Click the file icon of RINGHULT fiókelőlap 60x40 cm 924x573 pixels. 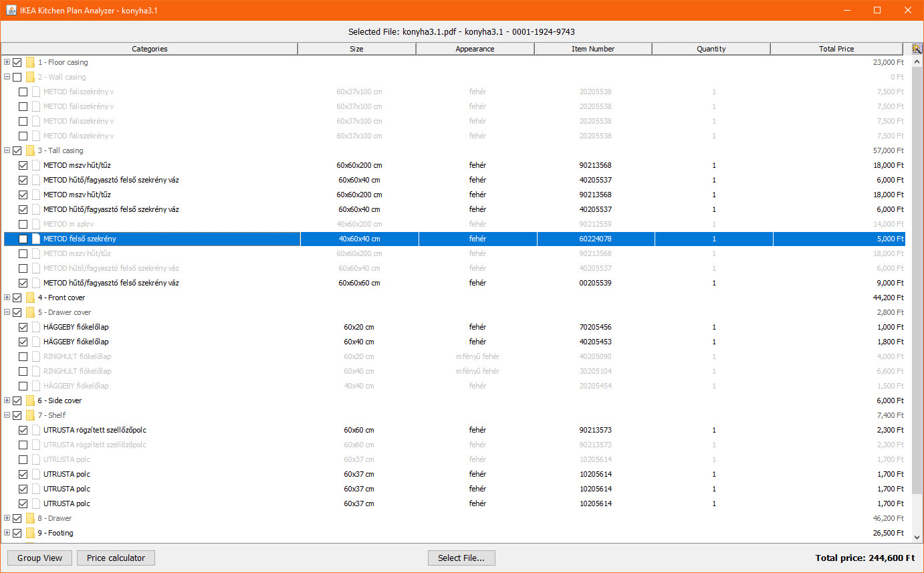[36, 371]
